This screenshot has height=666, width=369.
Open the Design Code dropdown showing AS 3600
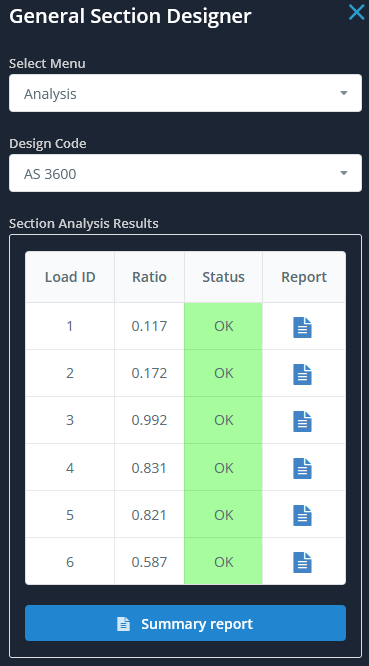[x=186, y=173]
